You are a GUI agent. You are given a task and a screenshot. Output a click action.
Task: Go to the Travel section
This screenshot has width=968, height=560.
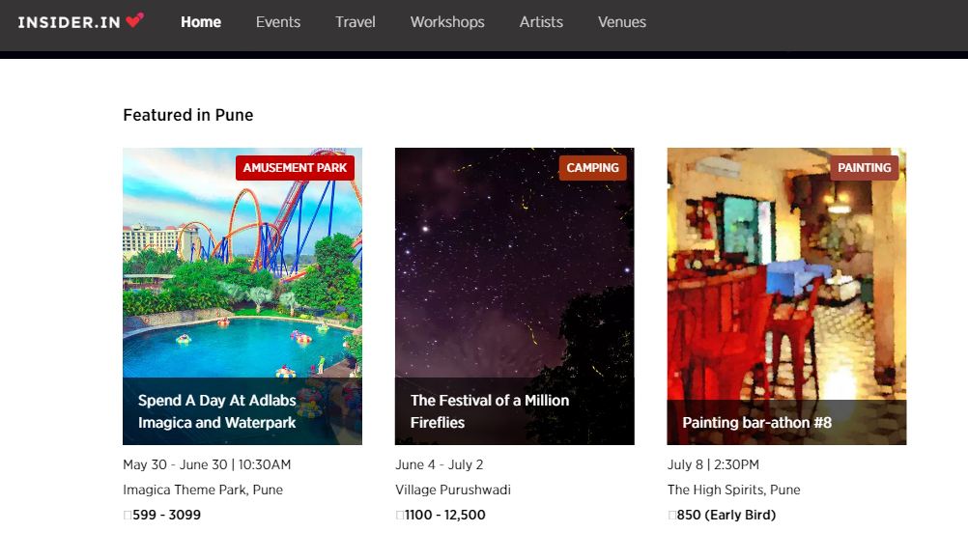355,22
